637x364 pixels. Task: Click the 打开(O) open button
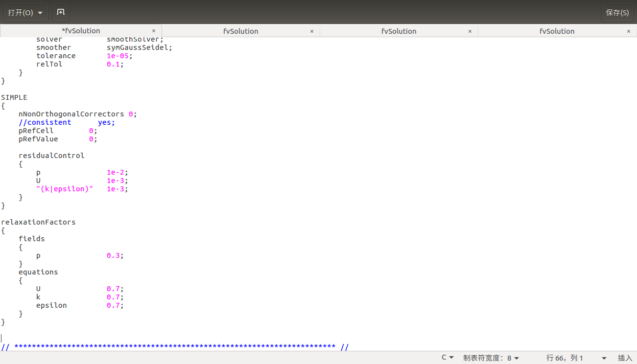coord(21,12)
